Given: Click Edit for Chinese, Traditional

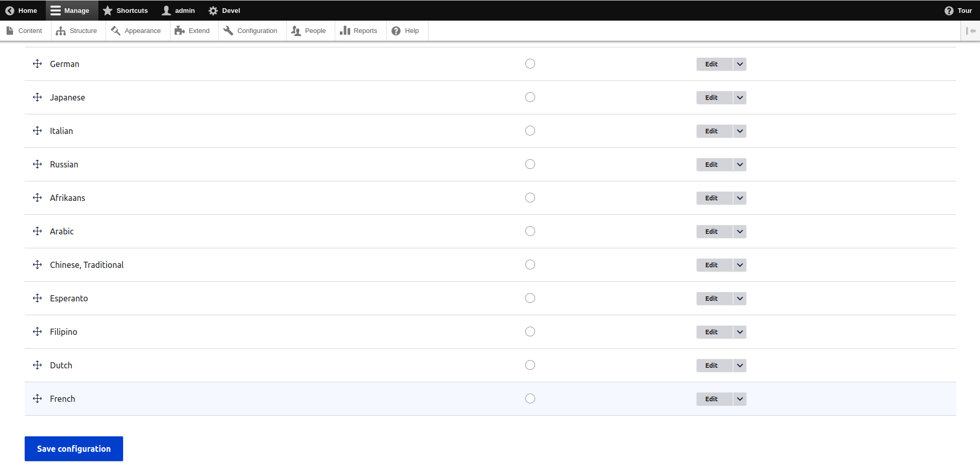Looking at the screenshot, I should (713, 265).
